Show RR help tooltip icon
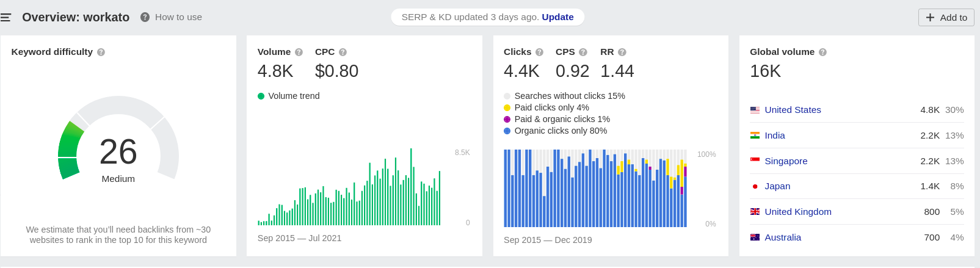Screen dimensions: 980x268 (622, 52)
